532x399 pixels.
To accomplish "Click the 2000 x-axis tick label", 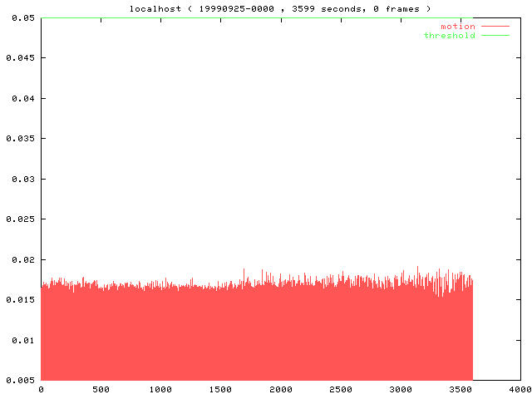I will click(x=281, y=389).
